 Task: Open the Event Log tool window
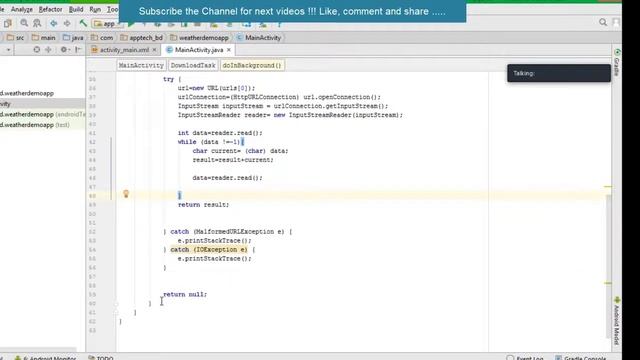pos(525,358)
